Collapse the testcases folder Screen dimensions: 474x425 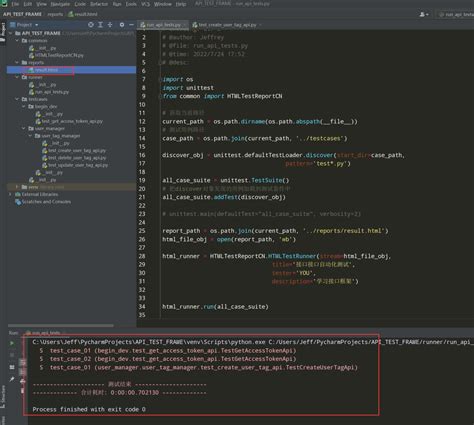tap(17, 99)
